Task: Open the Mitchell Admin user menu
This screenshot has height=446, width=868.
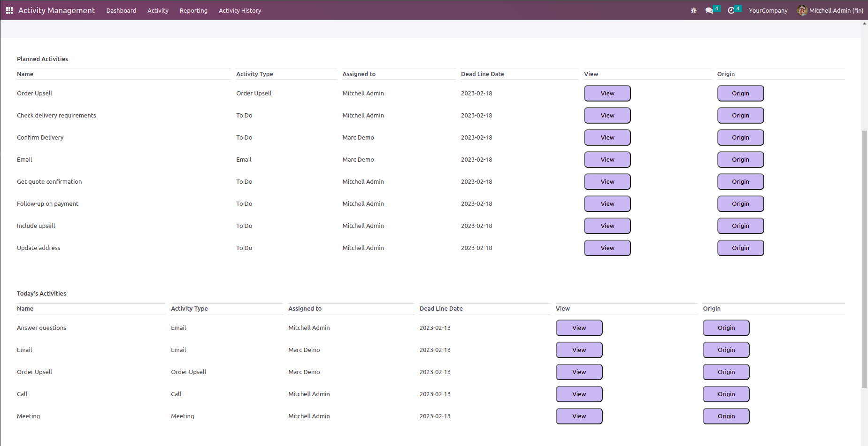Action: [x=830, y=10]
